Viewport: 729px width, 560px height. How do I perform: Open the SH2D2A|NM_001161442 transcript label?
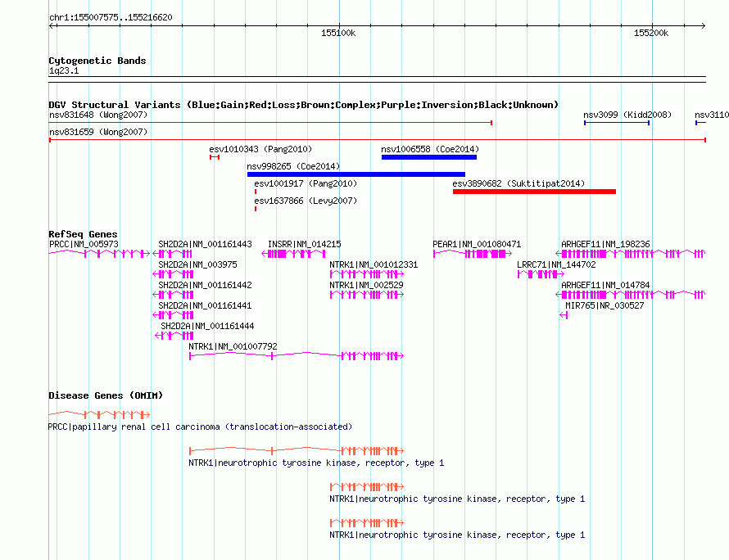pyautogui.click(x=205, y=285)
